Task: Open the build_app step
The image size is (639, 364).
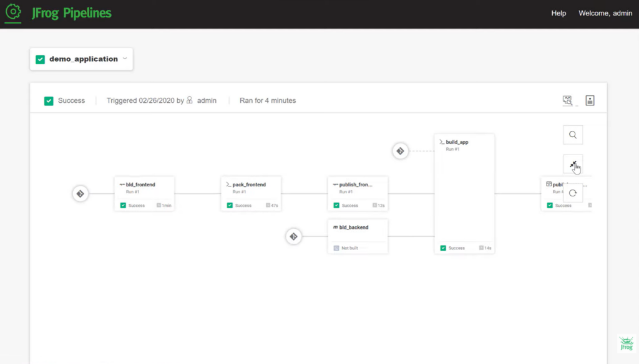Action: pyautogui.click(x=464, y=194)
